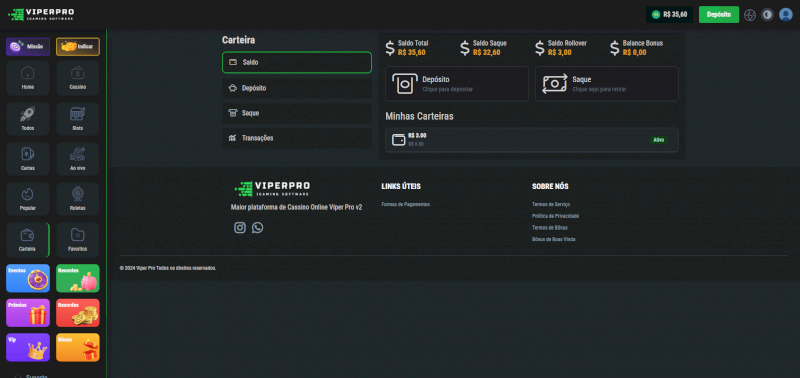The height and width of the screenshot is (378, 800).
Task: Click the green Depósito header button
Action: point(719,14)
